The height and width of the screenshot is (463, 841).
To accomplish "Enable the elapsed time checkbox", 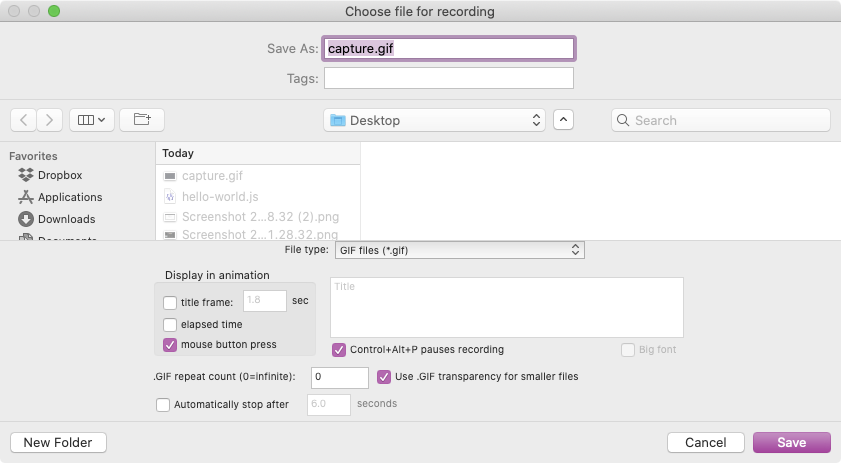I will pyautogui.click(x=170, y=324).
